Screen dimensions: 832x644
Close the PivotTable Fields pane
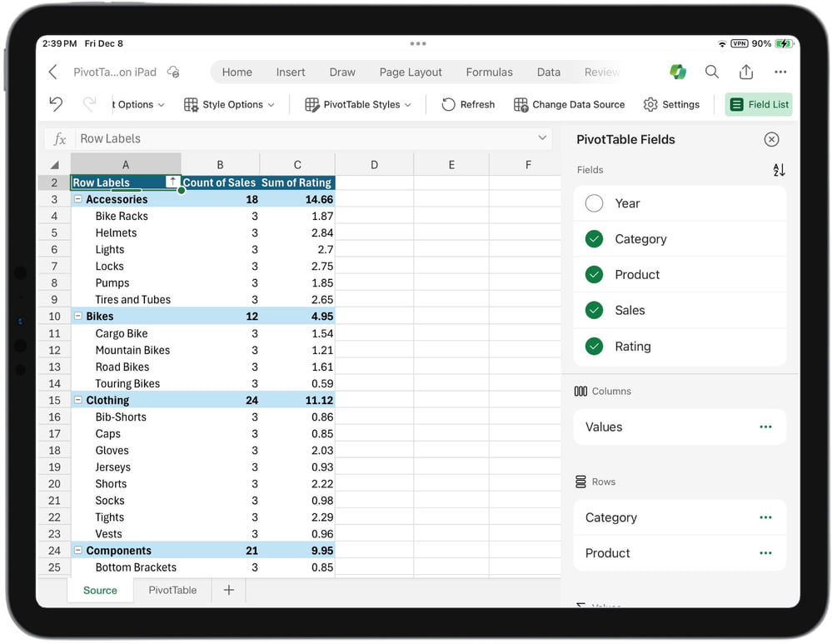[x=771, y=140]
